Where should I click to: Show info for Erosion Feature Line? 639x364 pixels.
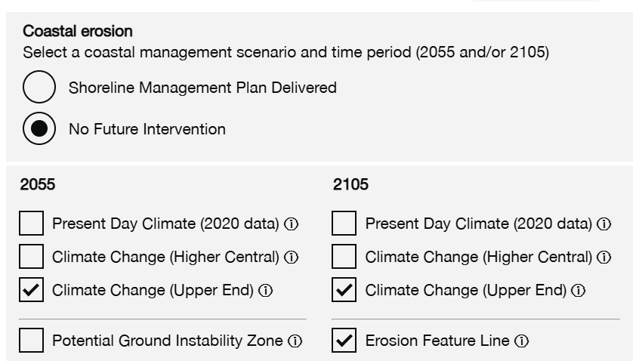(x=521, y=341)
